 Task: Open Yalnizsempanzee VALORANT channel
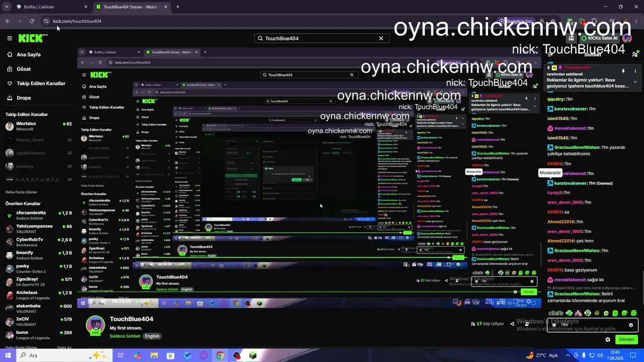[39, 229]
